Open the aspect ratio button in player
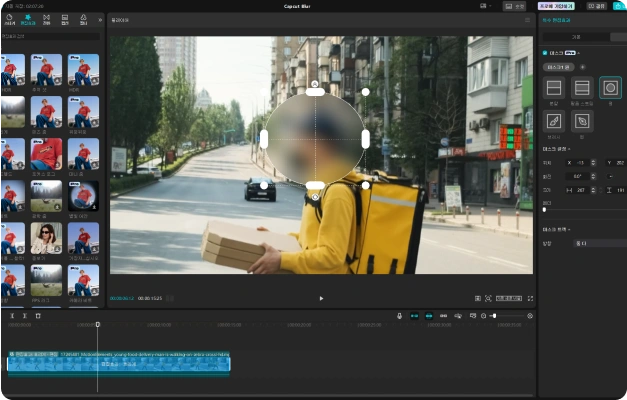This screenshot has height=400, width=627. click(x=509, y=298)
